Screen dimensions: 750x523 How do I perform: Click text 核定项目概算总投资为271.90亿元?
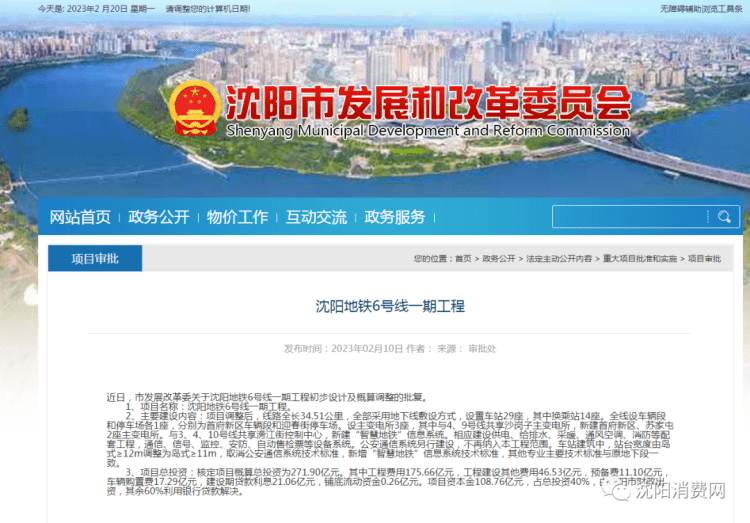(269, 472)
